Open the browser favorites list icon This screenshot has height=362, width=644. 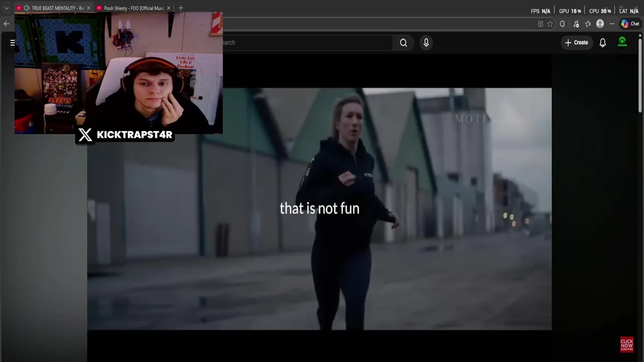(588, 24)
